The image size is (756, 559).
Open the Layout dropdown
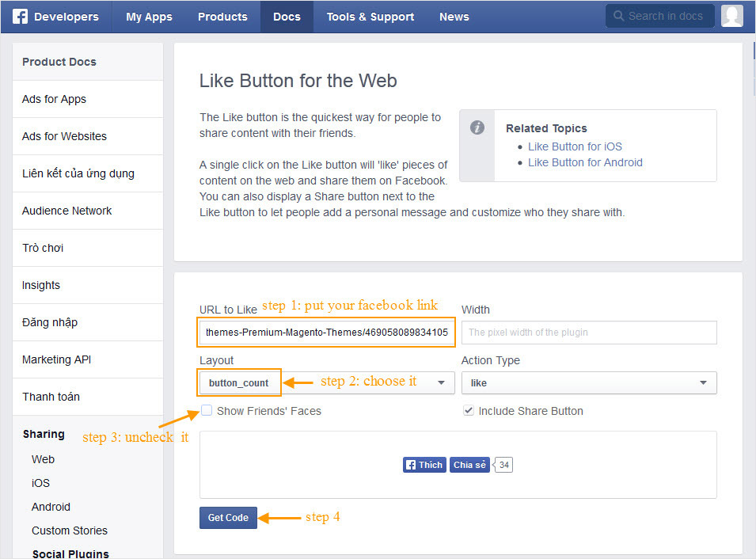point(327,383)
